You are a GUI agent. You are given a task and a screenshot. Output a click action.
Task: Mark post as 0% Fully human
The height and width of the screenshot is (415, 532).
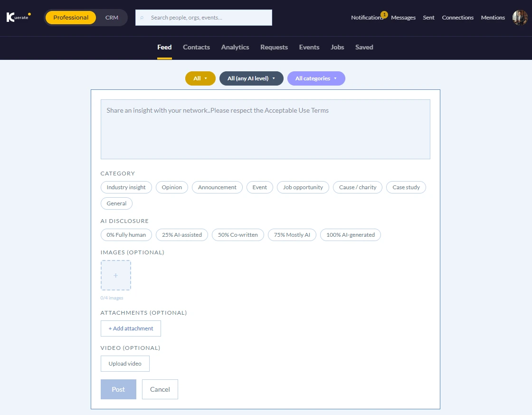126,235
